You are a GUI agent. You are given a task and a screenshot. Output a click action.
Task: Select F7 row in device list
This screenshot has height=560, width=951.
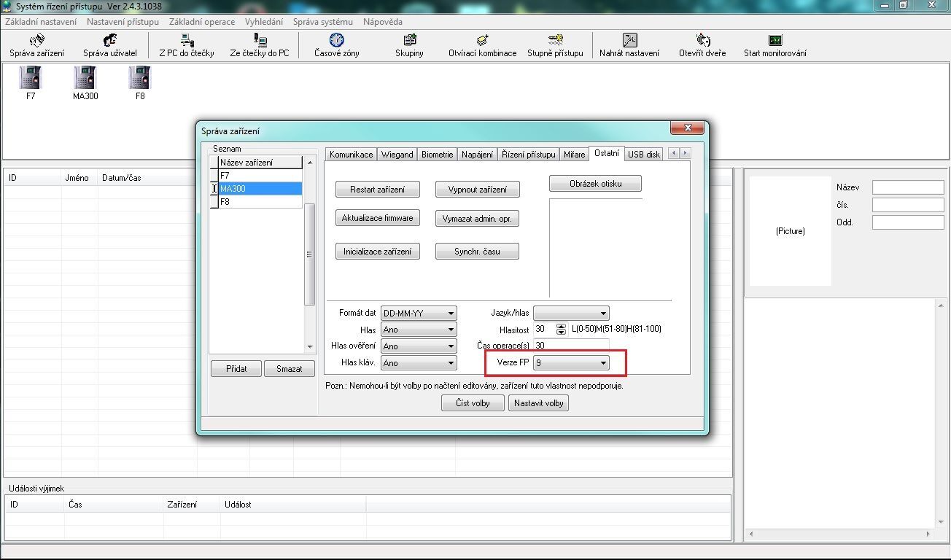256,176
